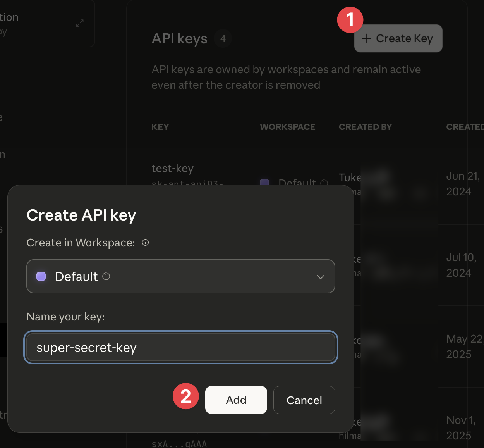Viewport: 484px width, 448px height.
Task: Click the expand arrows icon in sidebar card
Action: [80, 23]
